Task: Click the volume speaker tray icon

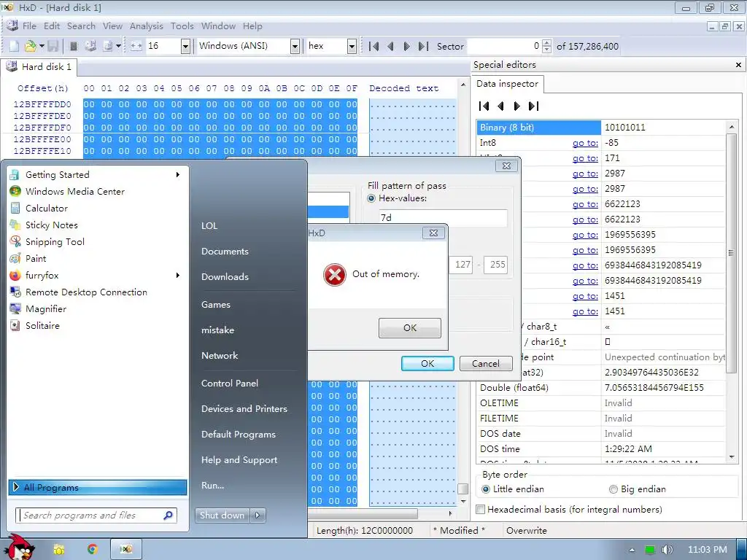Action: click(667, 550)
